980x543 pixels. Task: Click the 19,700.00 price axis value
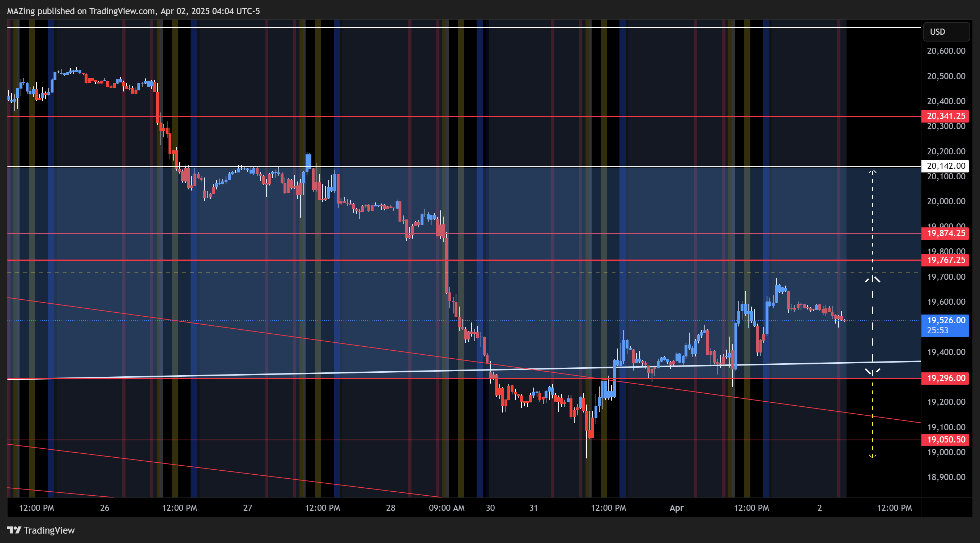click(946, 277)
